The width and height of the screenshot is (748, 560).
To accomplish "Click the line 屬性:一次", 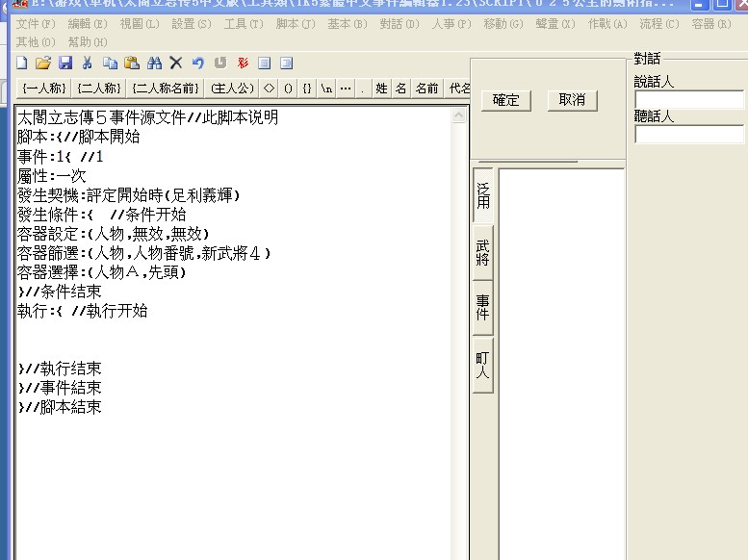I will 52,176.
